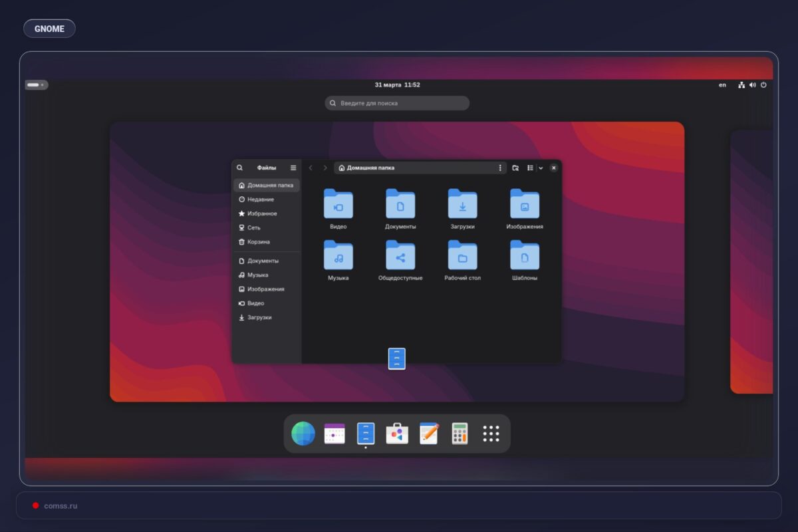Launch the Text Editor from the dock
This screenshot has height=532, width=798.
[x=429, y=433]
